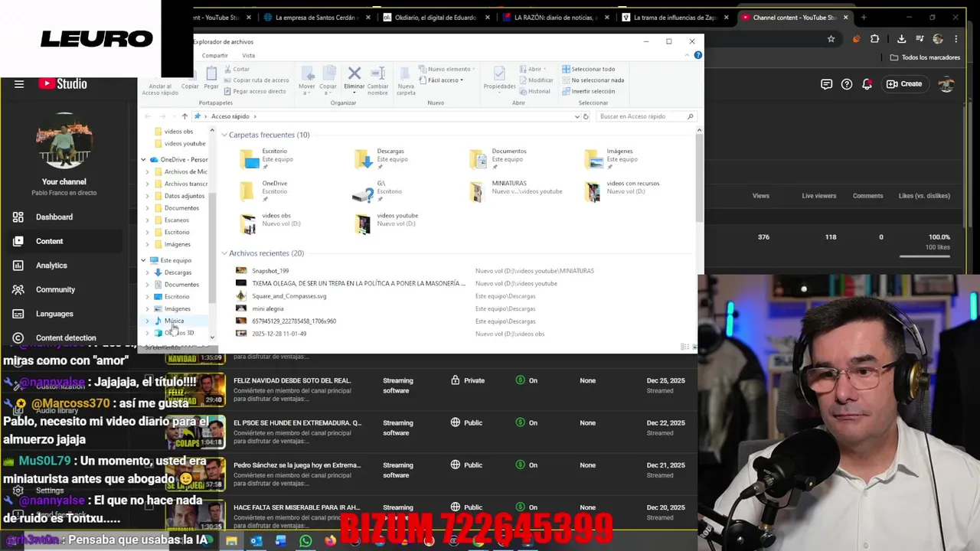Click the YouTube Studio notifications bell
Image resolution: width=980 pixels, height=551 pixels.
pyautogui.click(x=867, y=84)
